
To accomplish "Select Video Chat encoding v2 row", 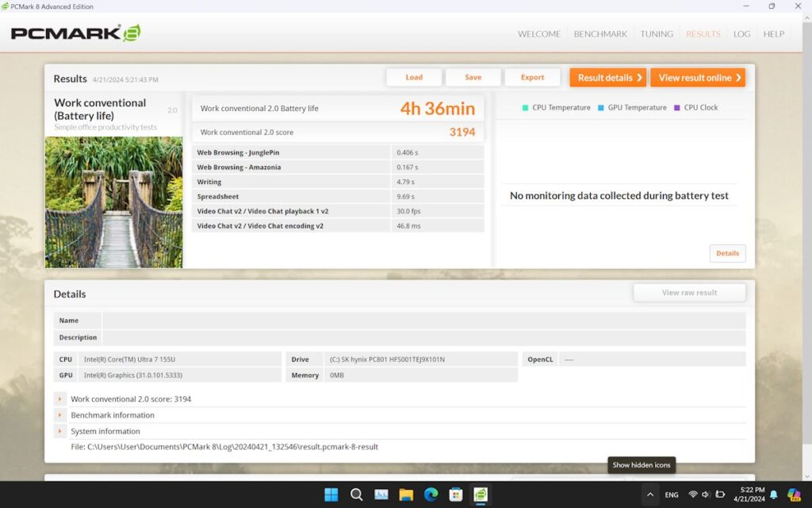I will (x=338, y=226).
